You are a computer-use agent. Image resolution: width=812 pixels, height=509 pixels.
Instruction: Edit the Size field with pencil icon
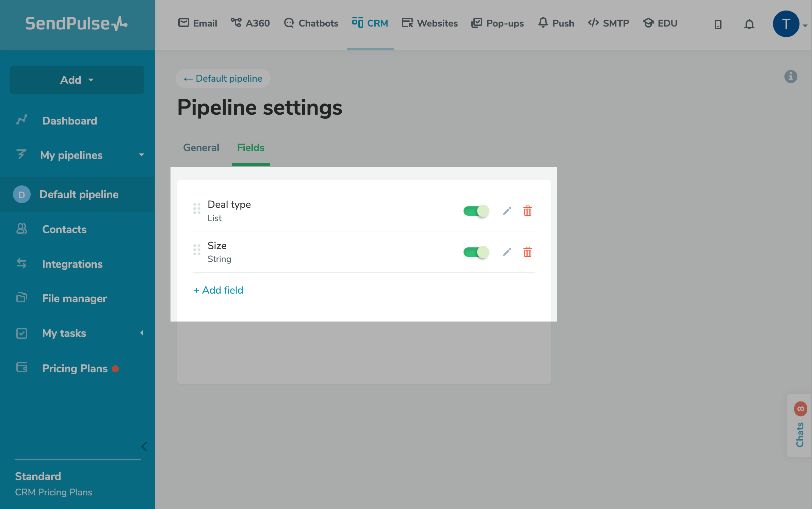(507, 252)
